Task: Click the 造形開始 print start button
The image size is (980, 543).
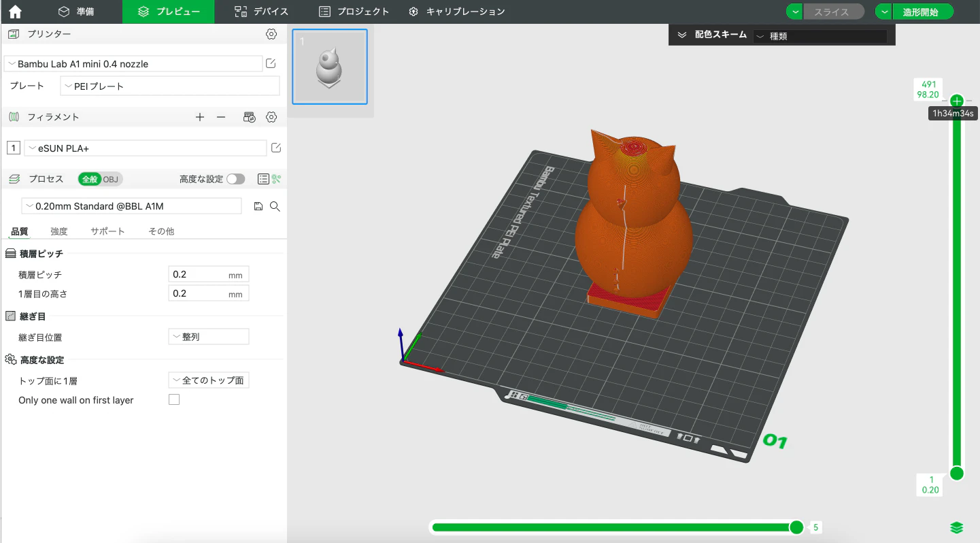Action: (923, 12)
